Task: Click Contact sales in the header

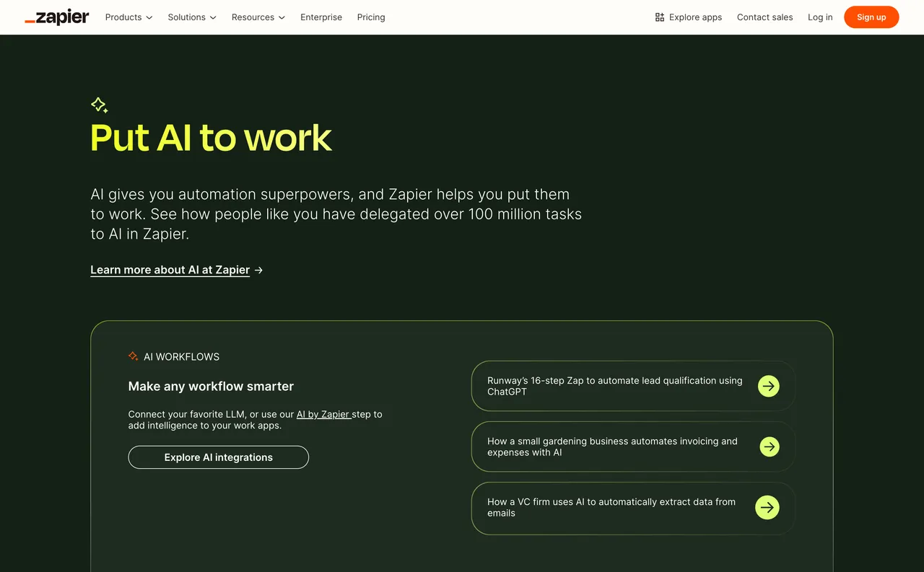Action: (x=764, y=17)
